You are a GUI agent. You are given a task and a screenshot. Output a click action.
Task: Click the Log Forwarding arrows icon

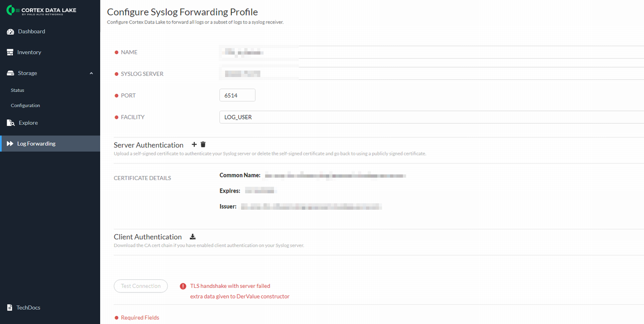10,144
